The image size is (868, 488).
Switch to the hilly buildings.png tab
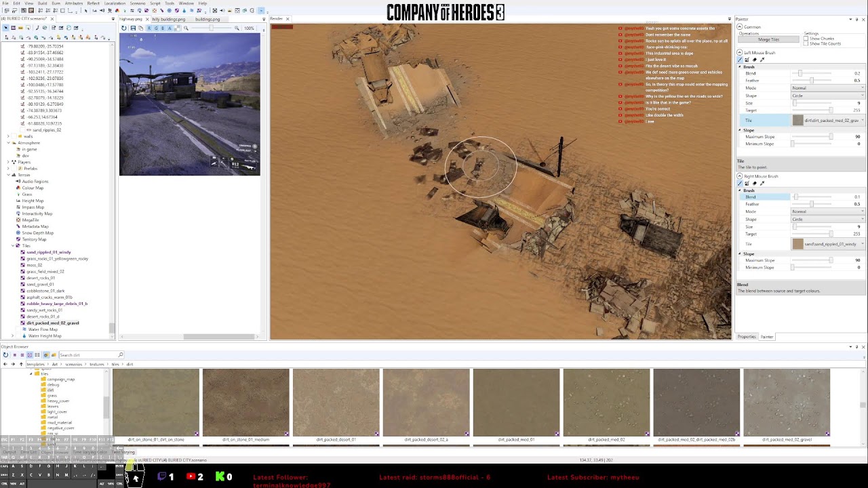[168, 19]
